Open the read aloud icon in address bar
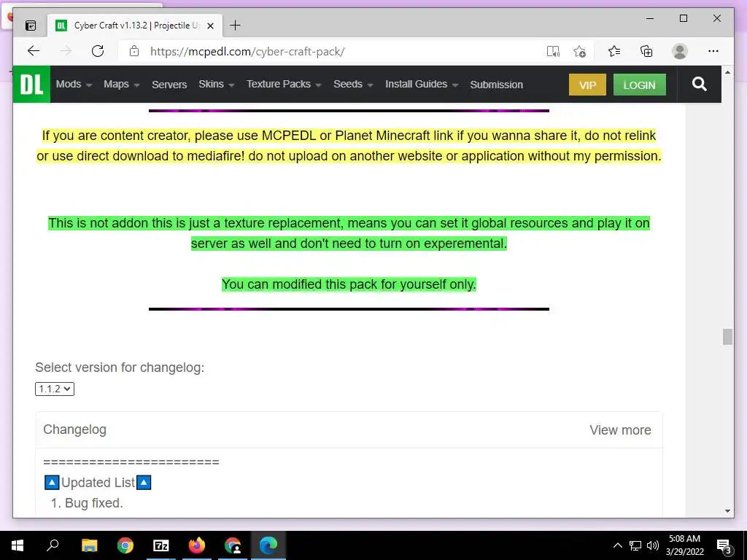 (x=553, y=51)
